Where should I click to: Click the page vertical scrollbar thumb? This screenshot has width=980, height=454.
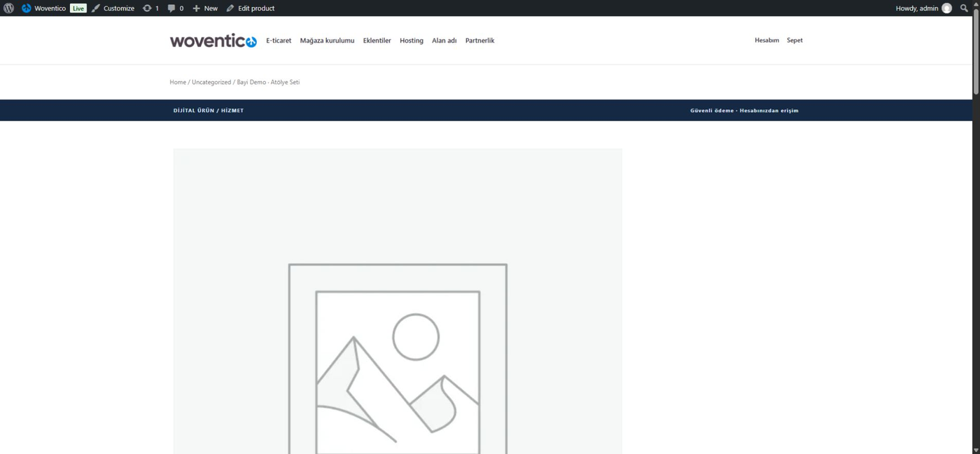click(x=976, y=51)
